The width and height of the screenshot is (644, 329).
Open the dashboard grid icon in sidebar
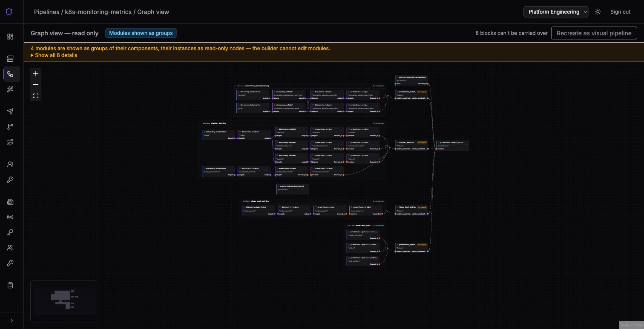(10, 37)
